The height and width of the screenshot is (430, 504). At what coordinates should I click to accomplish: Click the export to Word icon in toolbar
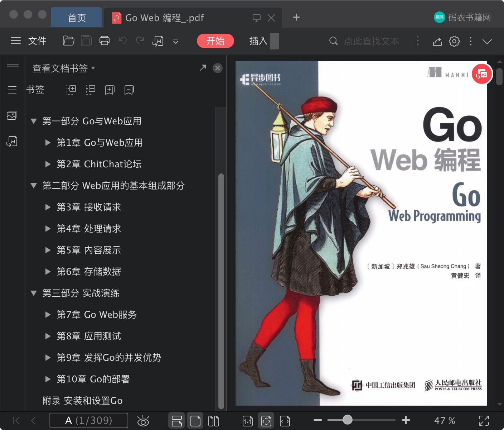(158, 41)
